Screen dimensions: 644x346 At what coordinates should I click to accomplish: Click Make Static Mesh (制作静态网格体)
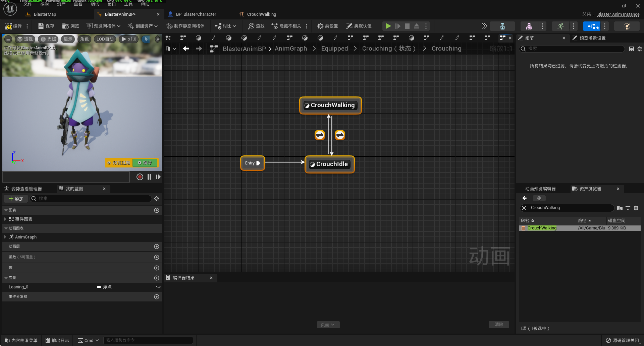coord(185,26)
